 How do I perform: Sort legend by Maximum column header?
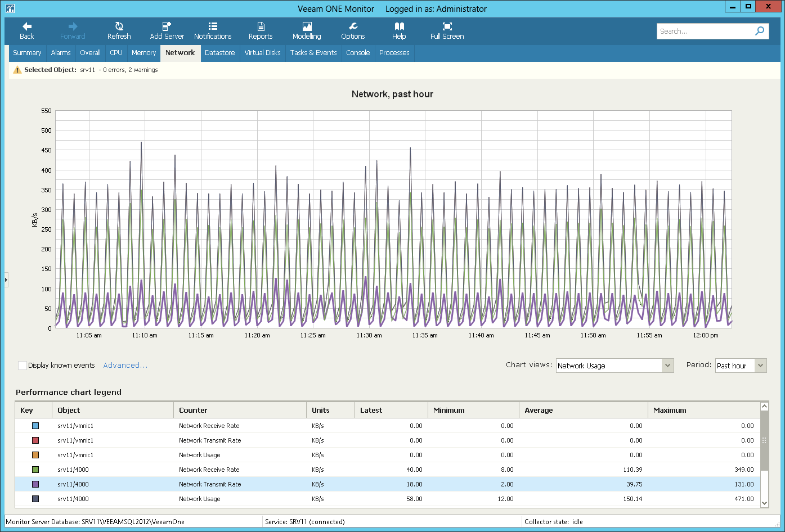pos(704,411)
